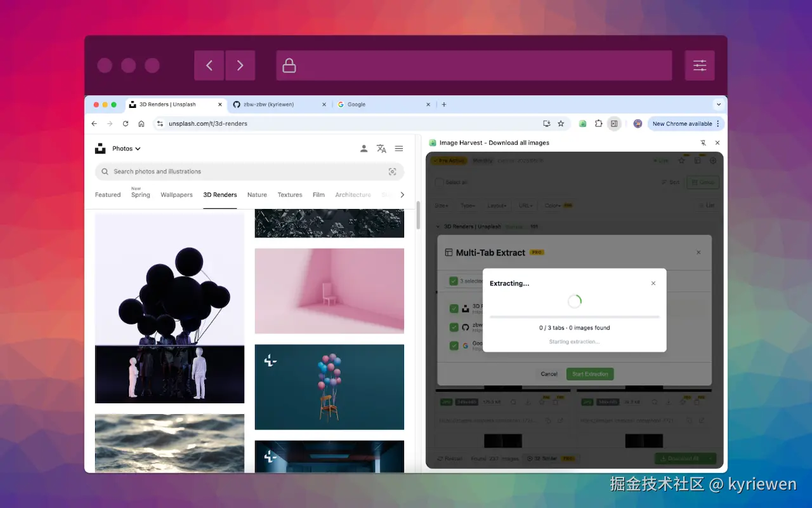Close the Image Harvest side panel

pyautogui.click(x=717, y=143)
